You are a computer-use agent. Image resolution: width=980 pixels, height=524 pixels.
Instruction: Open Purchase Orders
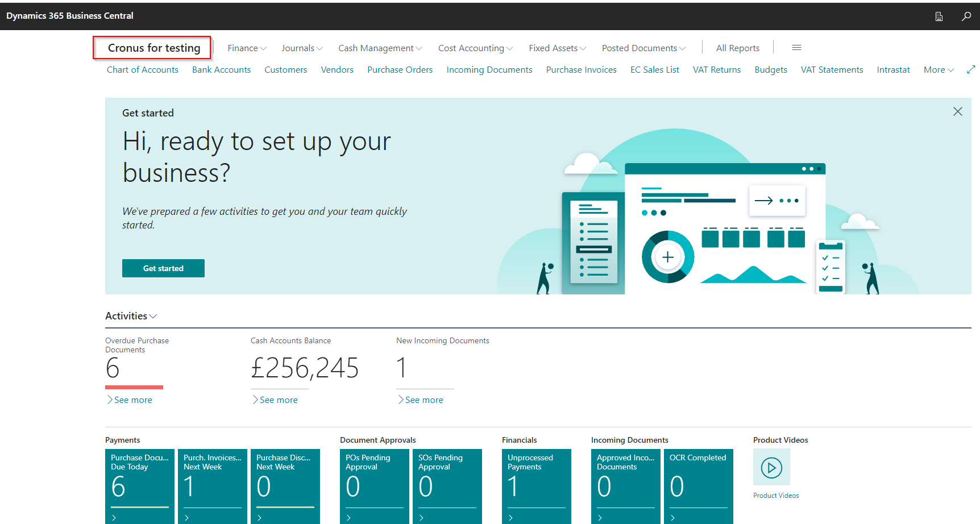click(400, 70)
